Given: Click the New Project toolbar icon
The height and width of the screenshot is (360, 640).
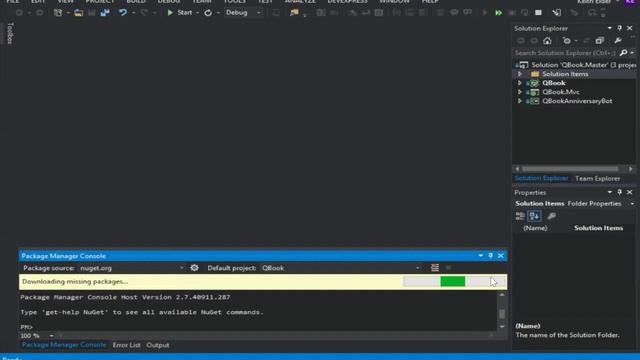Looking at the screenshot, I should coord(58,13).
